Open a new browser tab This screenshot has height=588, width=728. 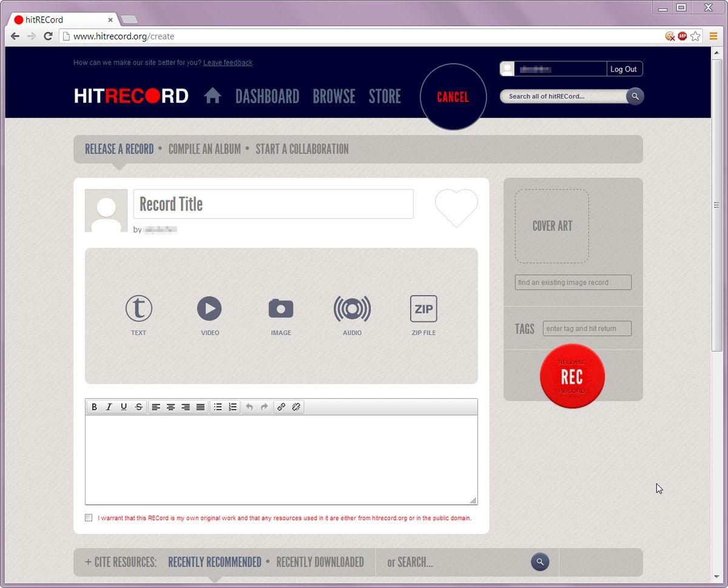129,19
